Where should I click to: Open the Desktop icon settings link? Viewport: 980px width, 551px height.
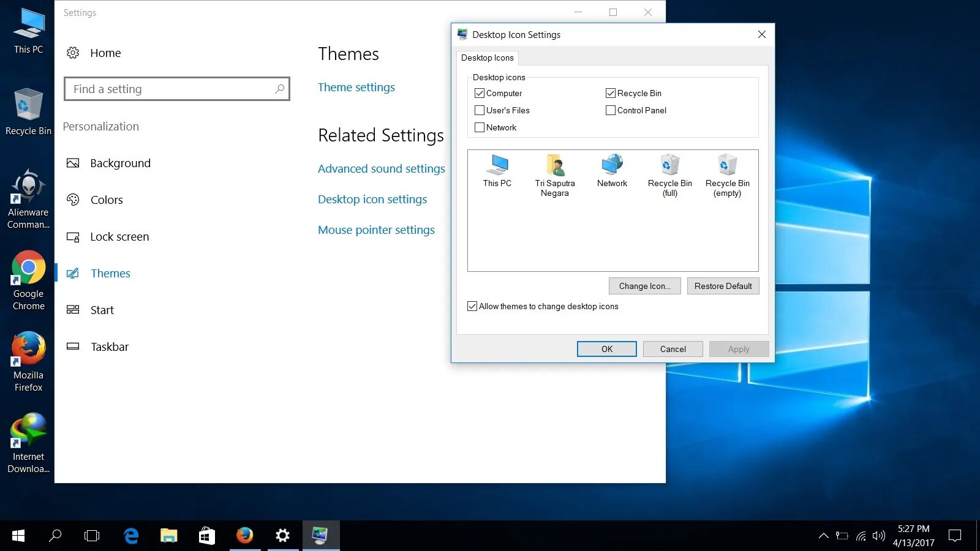point(372,199)
